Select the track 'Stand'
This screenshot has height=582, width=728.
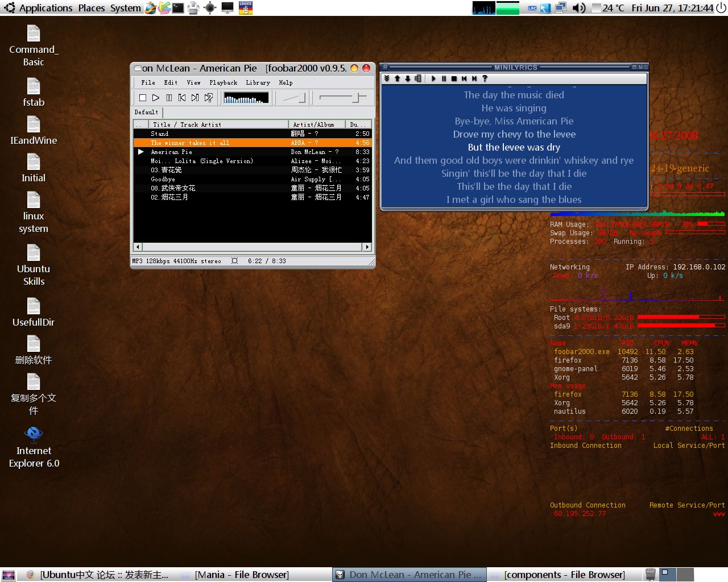(x=253, y=134)
